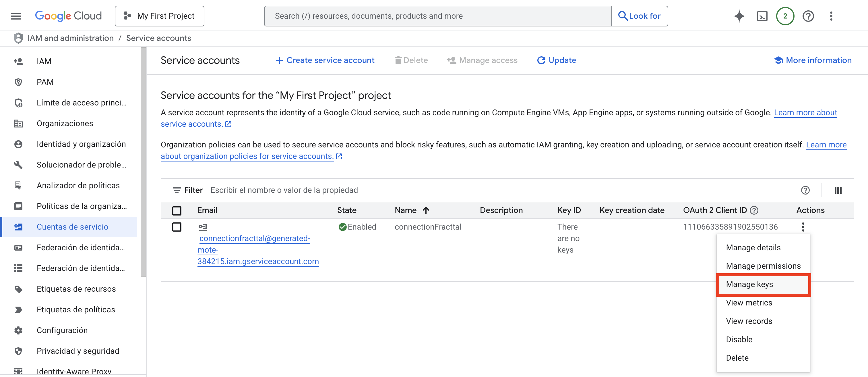Toggle the row actions three-dot menu
The height and width of the screenshot is (377, 868).
pyautogui.click(x=803, y=227)
